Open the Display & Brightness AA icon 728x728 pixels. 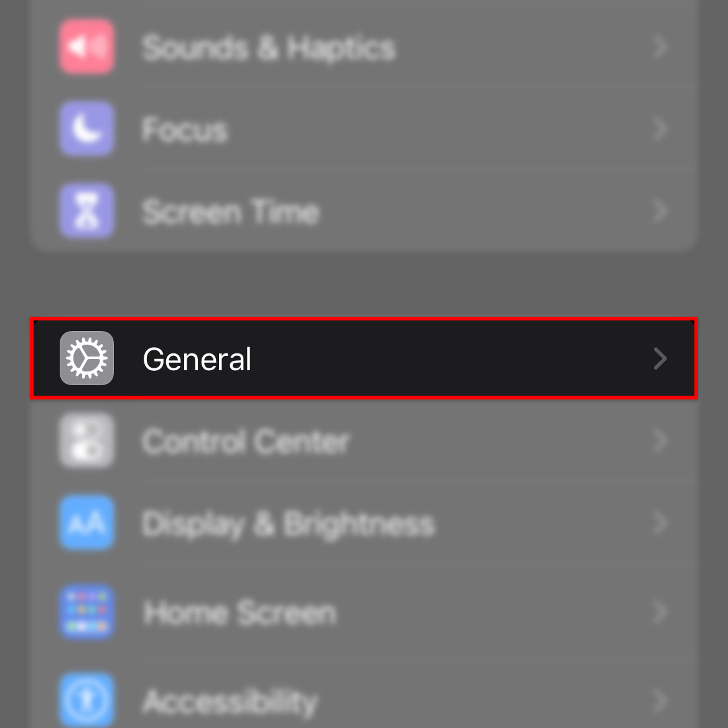tap(87, 522)
